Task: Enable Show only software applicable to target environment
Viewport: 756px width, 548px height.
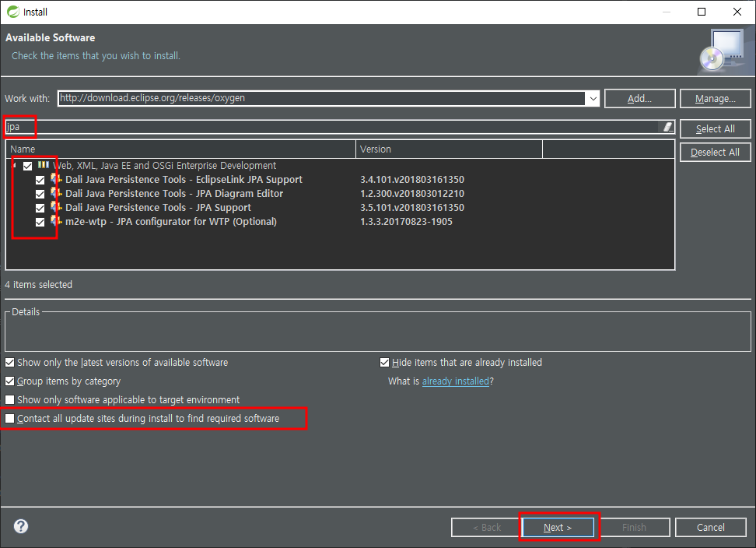Action: (9, 400)
